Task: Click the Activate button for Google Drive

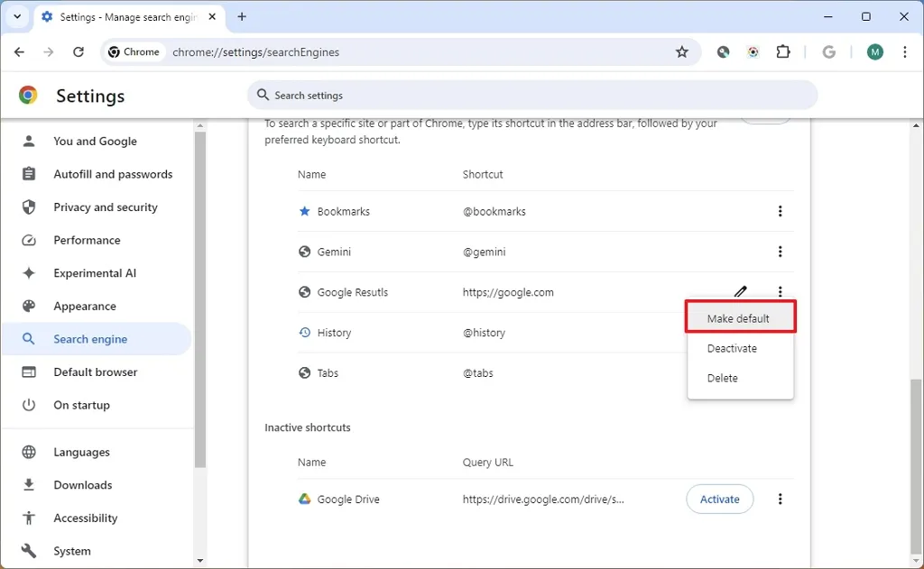Action: [x=719, y=499]
